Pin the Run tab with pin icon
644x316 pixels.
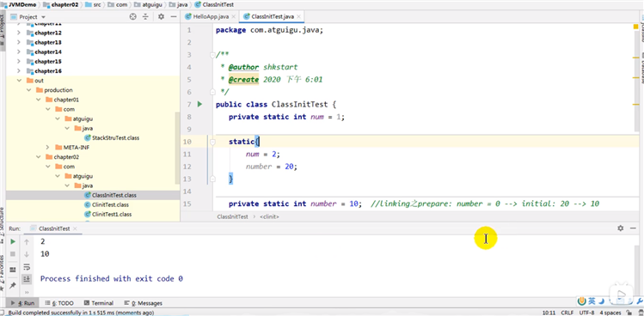[x=13, y=285]
